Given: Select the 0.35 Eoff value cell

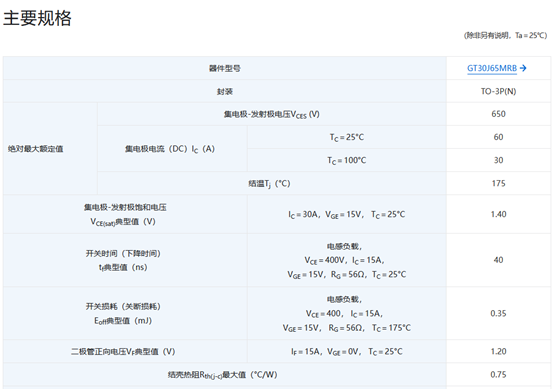Looking at the screenshot, I should (x=498, y=313).
